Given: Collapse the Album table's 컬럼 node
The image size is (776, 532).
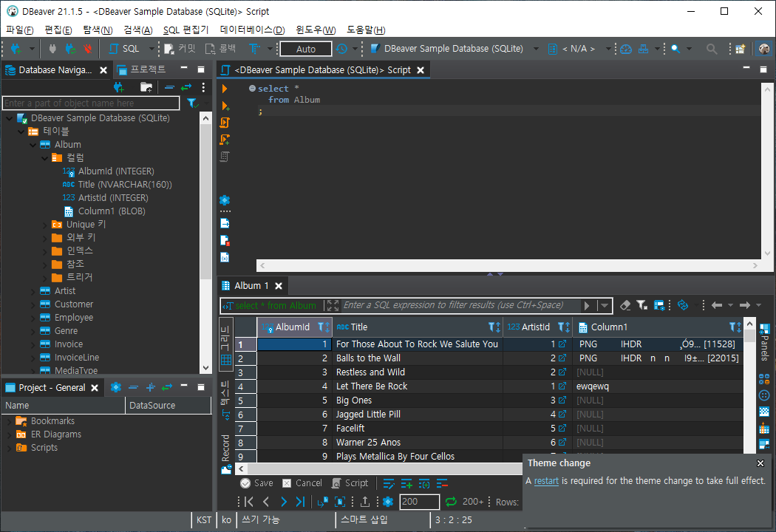Looking at the screenshot, I should pyautogui.click(x=44, y=157).
